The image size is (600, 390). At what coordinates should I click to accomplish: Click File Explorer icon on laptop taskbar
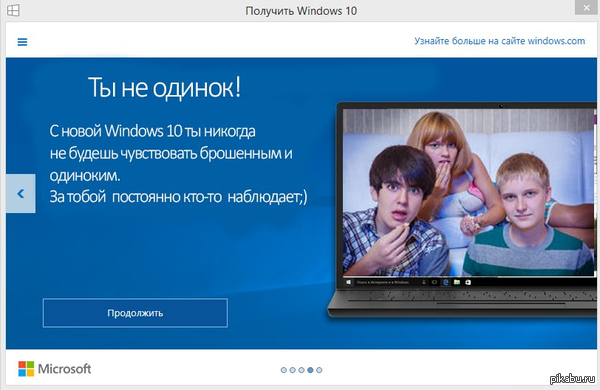pos(457,282)
